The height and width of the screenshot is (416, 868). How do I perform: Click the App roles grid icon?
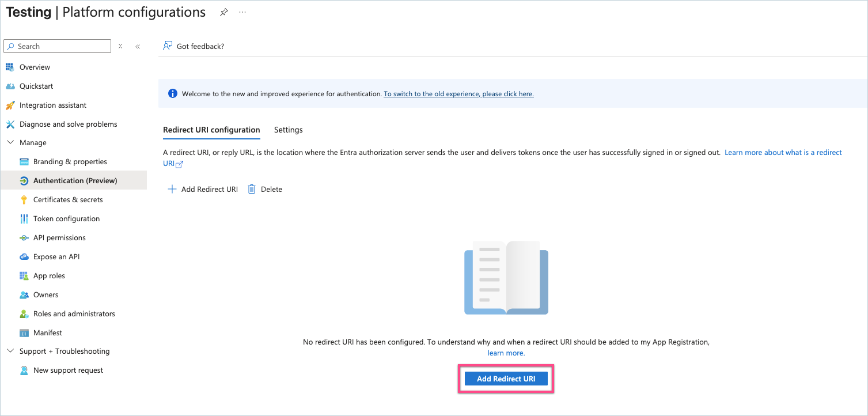click(x=24, y=276)
